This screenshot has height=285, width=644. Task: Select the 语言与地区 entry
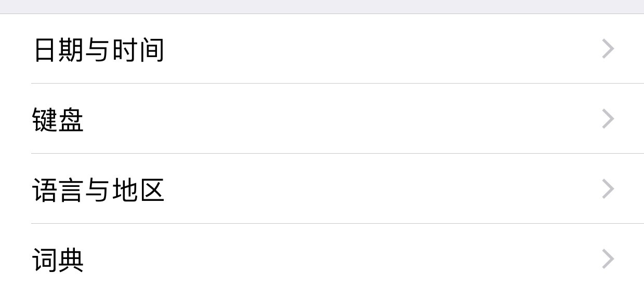99,190
